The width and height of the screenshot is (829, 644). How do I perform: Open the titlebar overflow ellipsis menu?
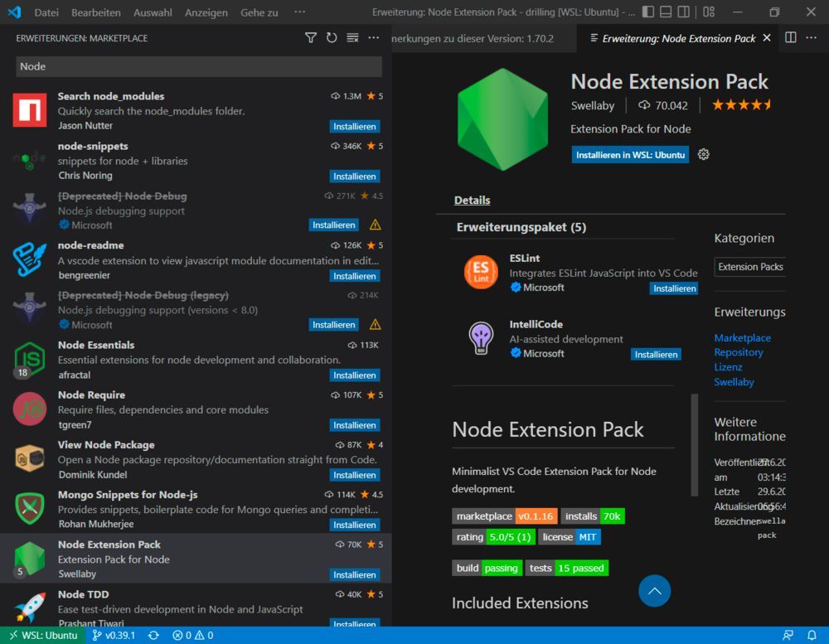click(299, 12)
